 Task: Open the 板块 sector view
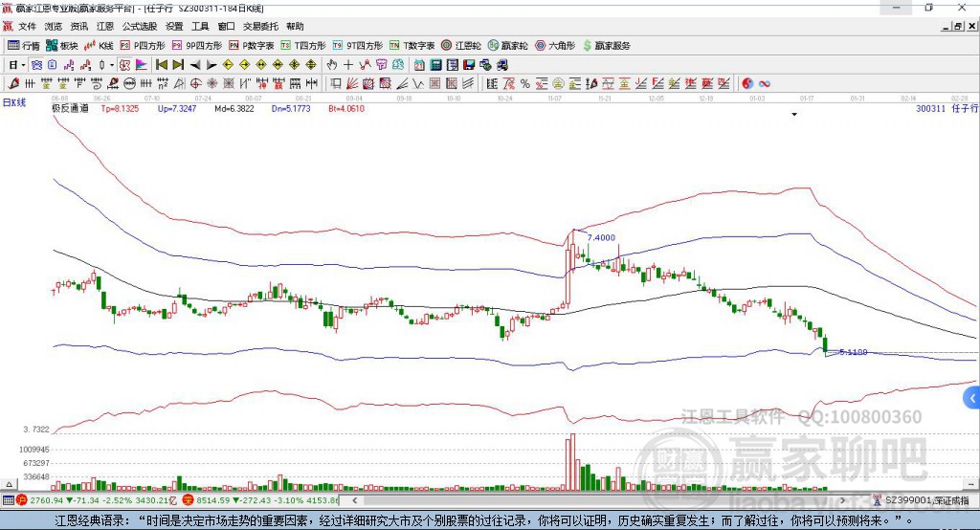point(62,46)
